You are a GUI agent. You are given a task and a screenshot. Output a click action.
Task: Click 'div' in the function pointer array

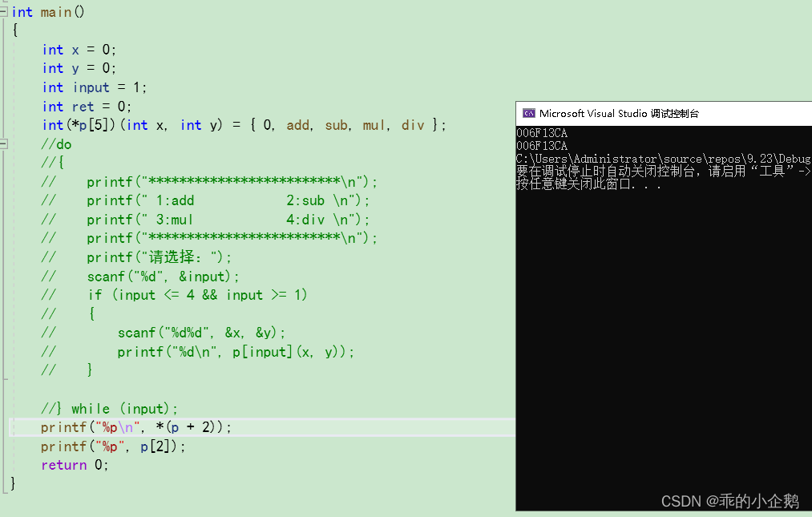413,125
